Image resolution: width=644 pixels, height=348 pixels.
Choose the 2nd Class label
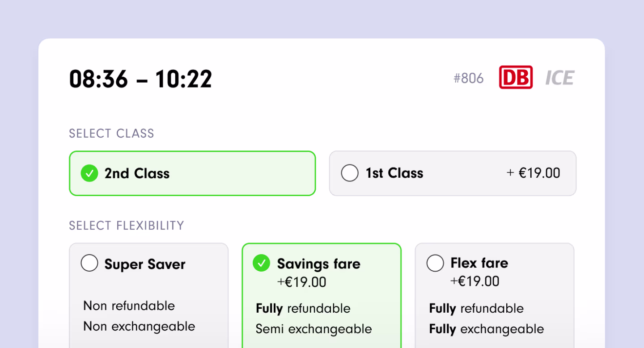(137, 173)
